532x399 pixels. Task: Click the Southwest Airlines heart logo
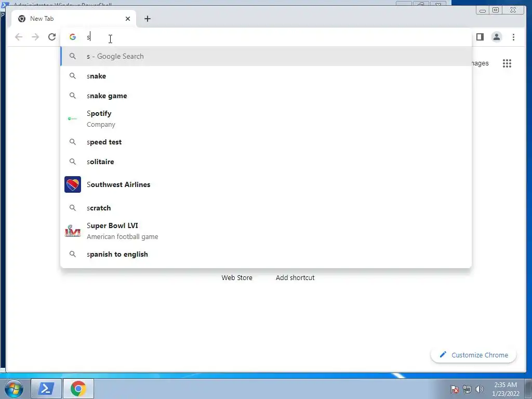(73, 184)
